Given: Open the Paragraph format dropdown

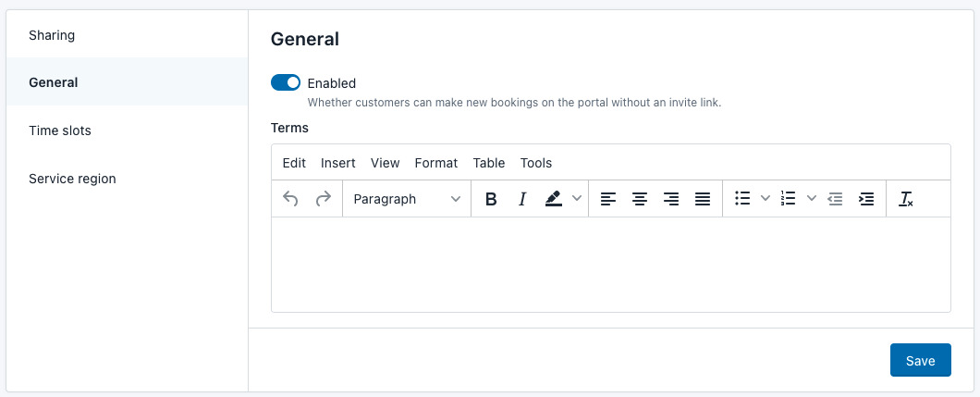Looking at the screenshot, I should point(407,199).
